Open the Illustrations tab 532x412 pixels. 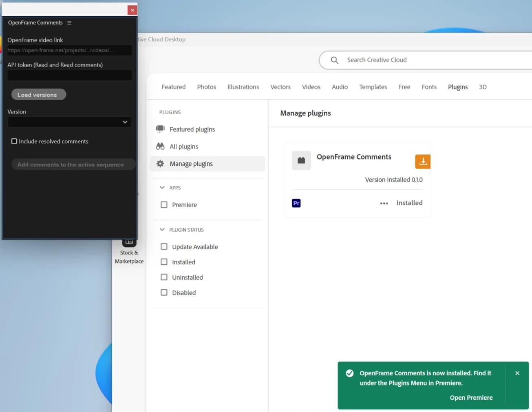(243, 87)
